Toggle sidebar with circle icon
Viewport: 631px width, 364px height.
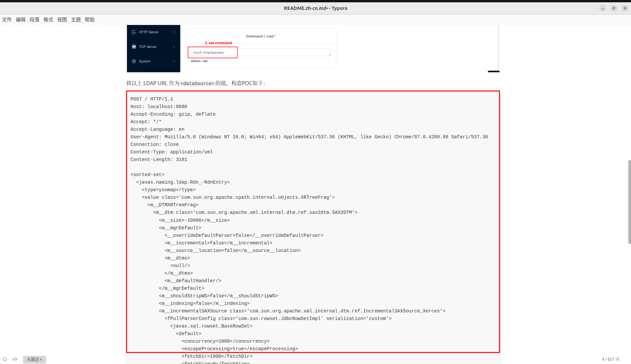pos(5,359)
